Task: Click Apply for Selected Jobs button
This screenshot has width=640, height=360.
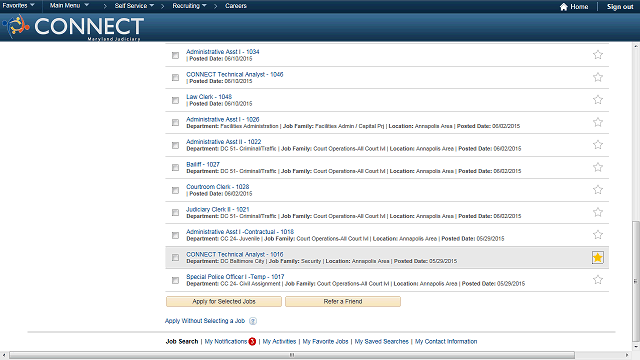Action: pos(224,302)
